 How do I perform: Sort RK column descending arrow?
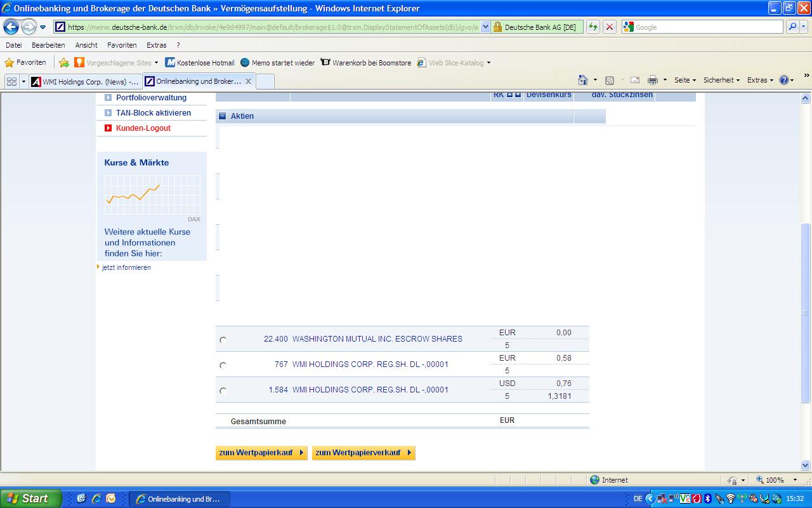tap(518, 95)
